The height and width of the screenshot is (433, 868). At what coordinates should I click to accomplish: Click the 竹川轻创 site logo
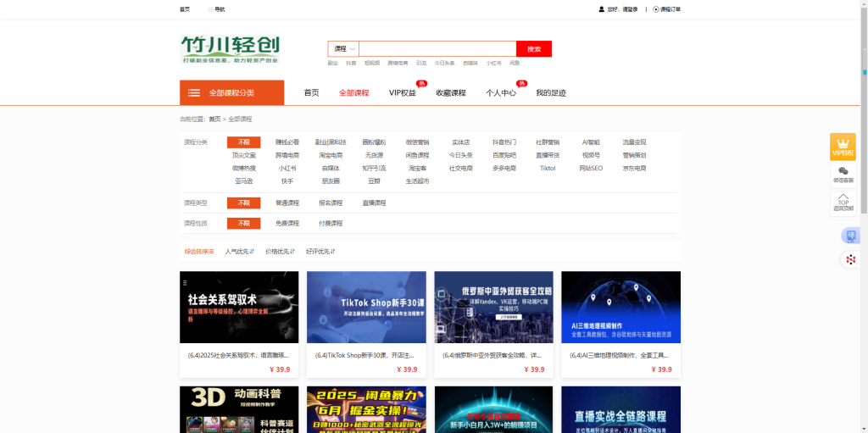click(230, 49)
